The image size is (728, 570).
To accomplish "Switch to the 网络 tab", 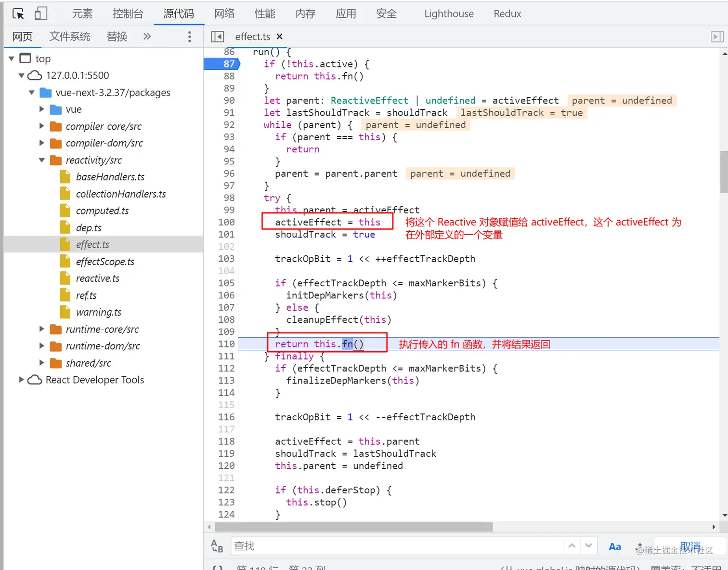I will click(224, 13).
